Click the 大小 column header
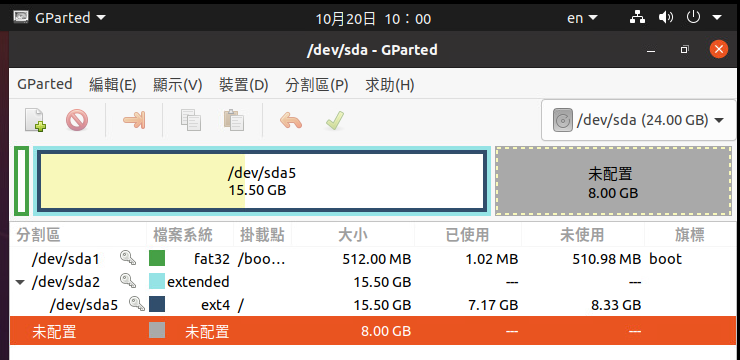The width and height of the screenshot is (740, 360). coord(353,234)
